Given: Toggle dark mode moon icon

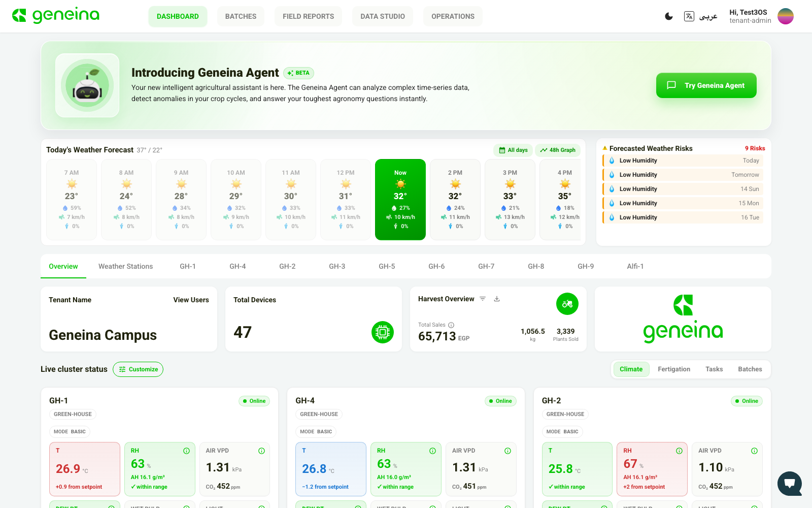Looking at the screenshot, I should [669, 16].
